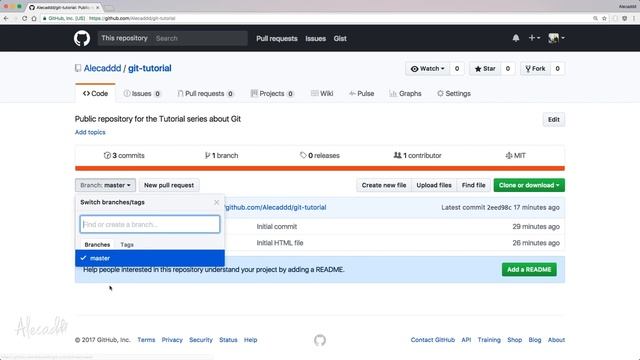Open Watch dropdown for the repository
This screenshot has height=360, width=640.
[428, 69]
